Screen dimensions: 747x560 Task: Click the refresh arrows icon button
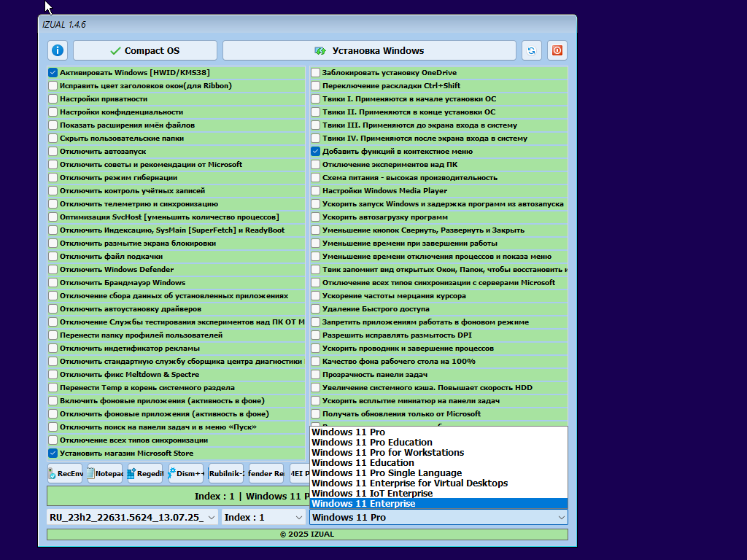coord(532,50)
